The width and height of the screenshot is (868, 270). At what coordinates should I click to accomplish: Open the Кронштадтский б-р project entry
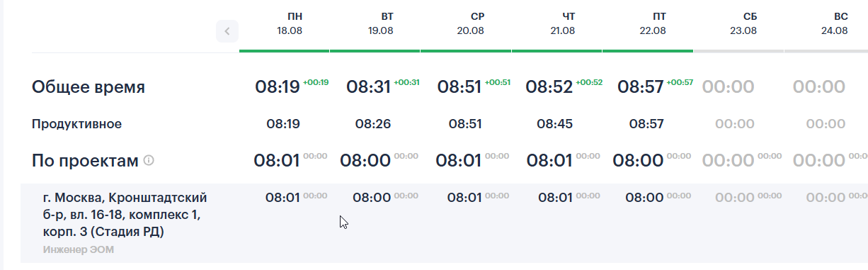pyautogui.click(x=125, y=215)
